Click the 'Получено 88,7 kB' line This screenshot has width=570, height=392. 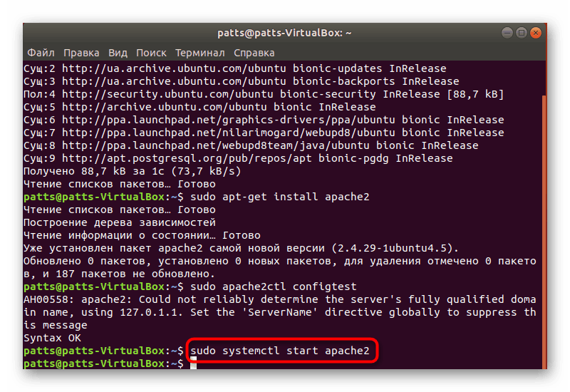click(133, 171)
